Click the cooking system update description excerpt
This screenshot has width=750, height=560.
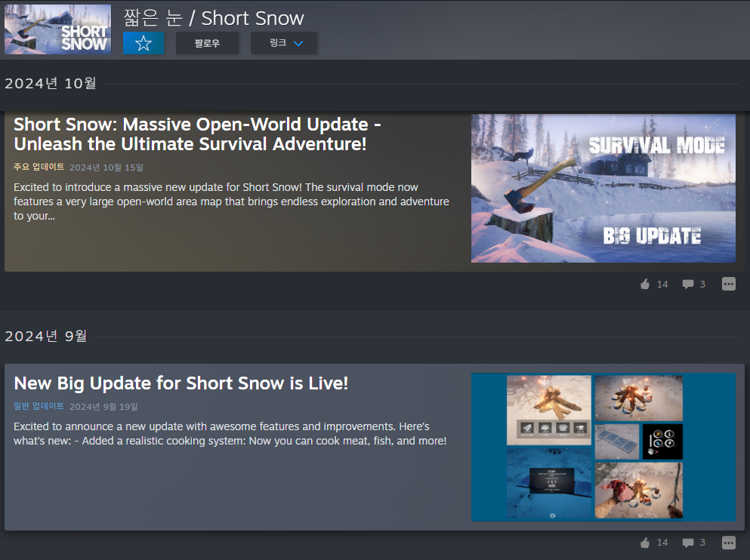tap(230, 433)
